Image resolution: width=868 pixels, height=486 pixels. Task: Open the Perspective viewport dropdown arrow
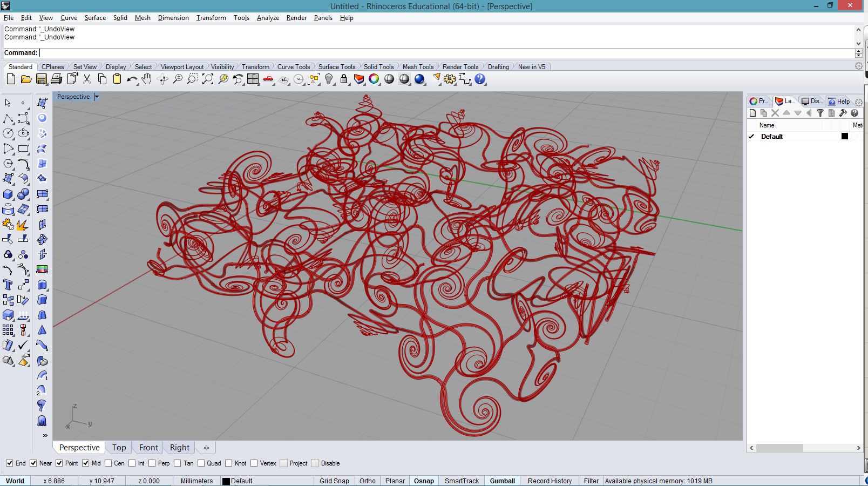(97, 97)
